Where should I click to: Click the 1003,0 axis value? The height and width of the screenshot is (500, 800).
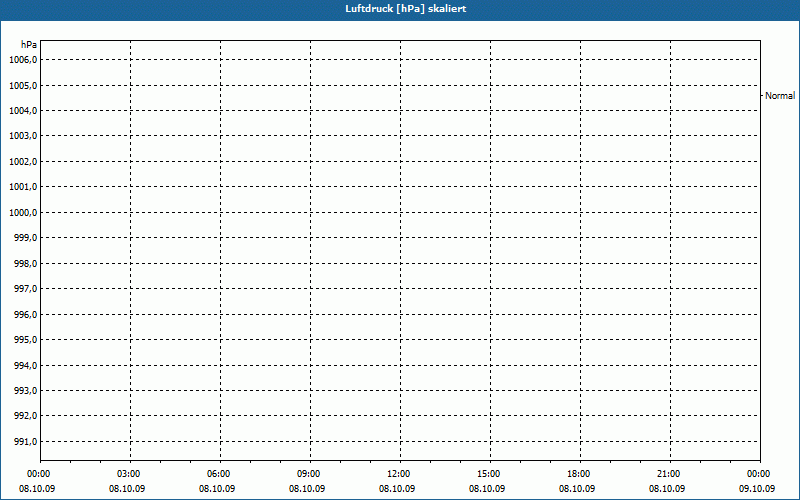coord(23,136)
